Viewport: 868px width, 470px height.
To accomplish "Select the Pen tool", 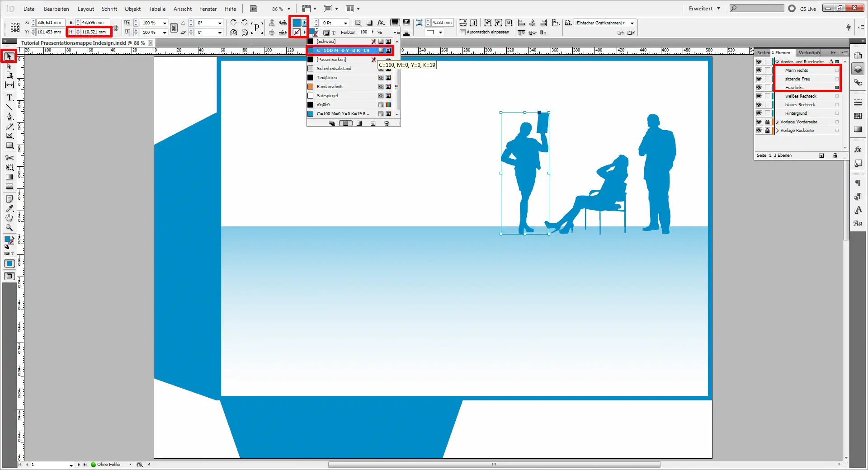I will click(x=9, y=117).
